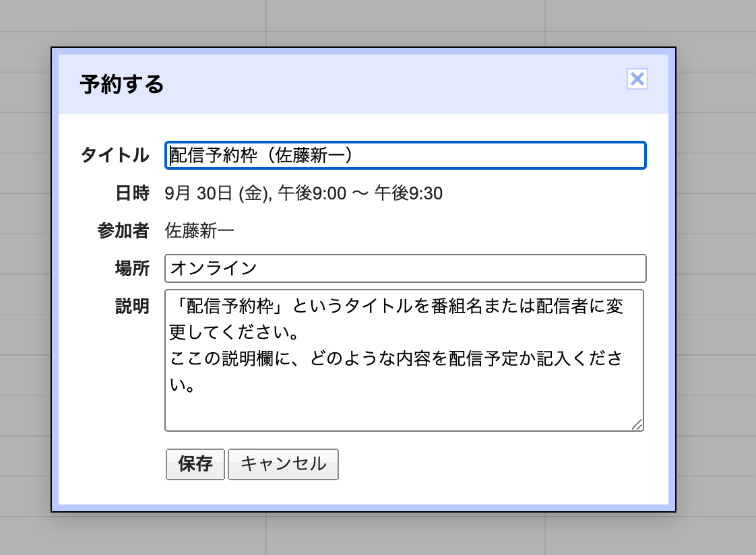Screen dimensions: 756x555
Task: Click the date text 9月 30日 (金), 午後9:00 ～ 午後9:30
Action: pyautogui.click(x=303, y=193)
